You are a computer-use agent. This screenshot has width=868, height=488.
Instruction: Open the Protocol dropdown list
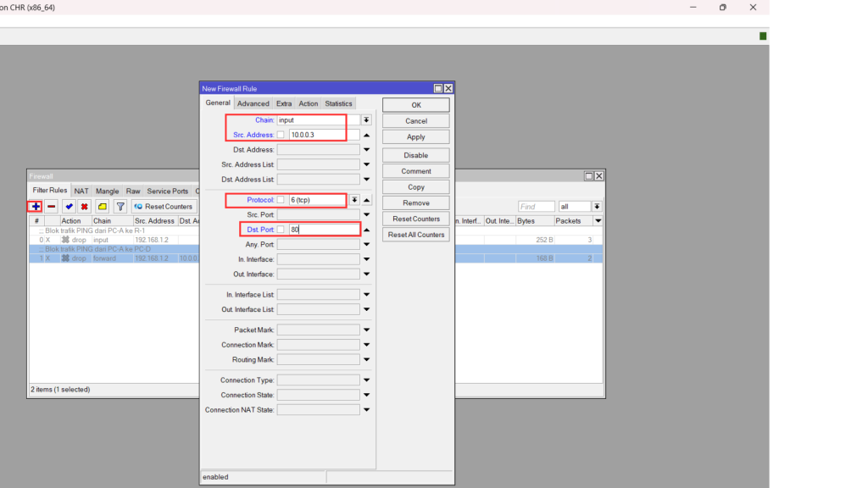click(x=354, y=200)
